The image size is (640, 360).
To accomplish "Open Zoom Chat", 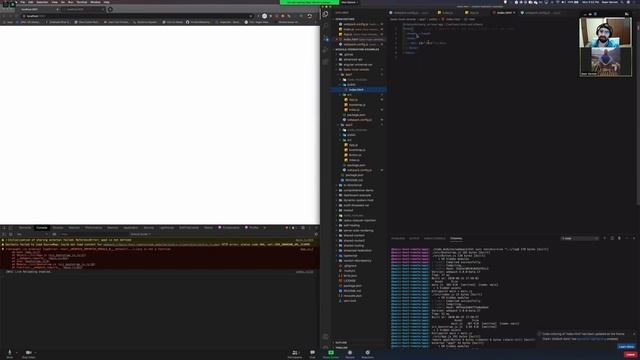I will click(x=312, y=353).
